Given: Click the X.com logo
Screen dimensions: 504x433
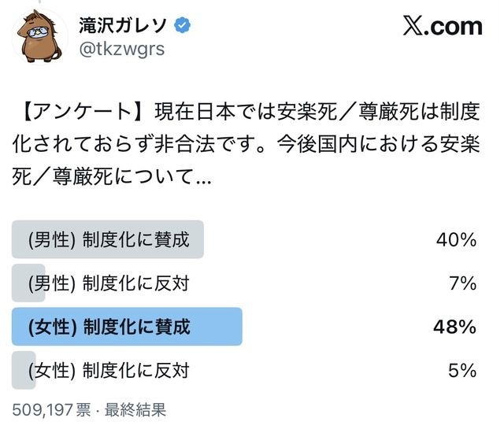Looking at the screenshot, I should (x=443, y=26).
